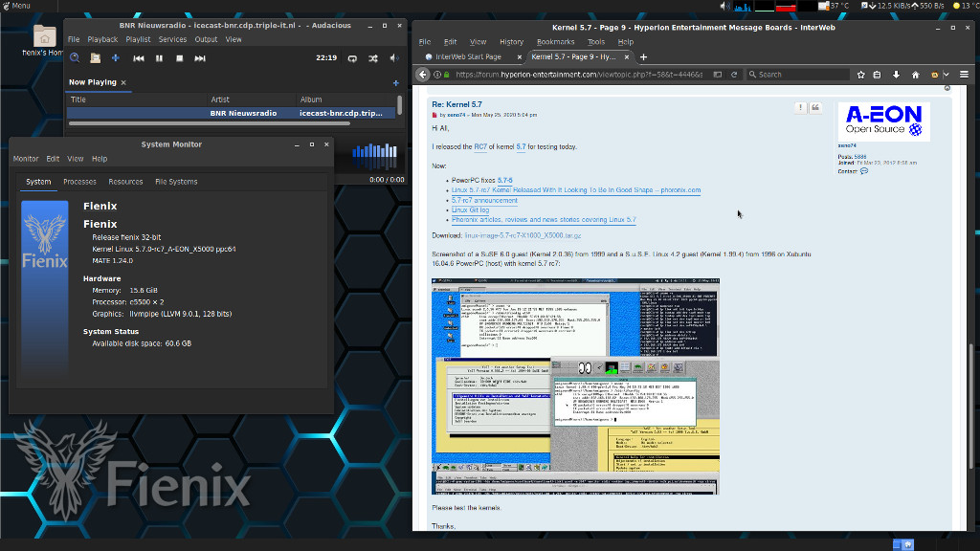Reload the current page in InterWeb
Image resolution: width=980 pixels, height=551 pixels.
734,75
